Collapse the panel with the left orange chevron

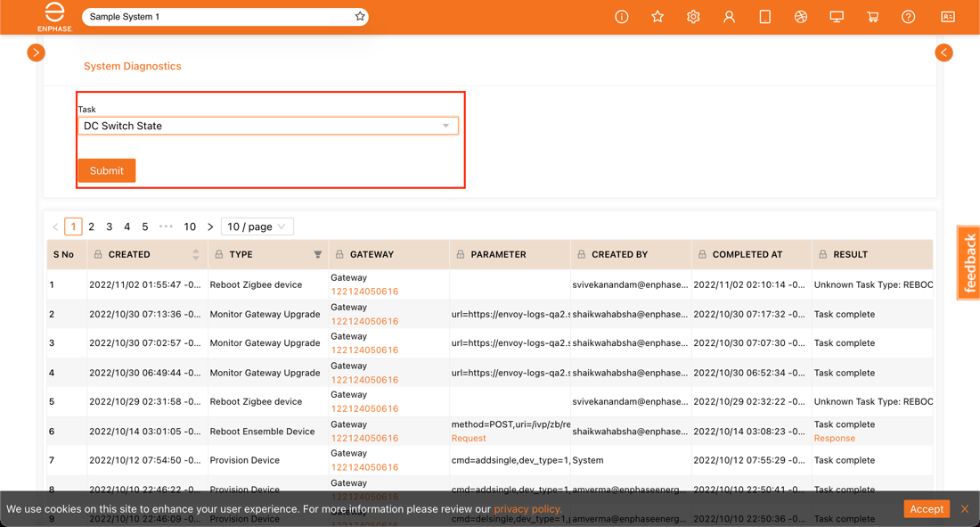tap(943, 53)
